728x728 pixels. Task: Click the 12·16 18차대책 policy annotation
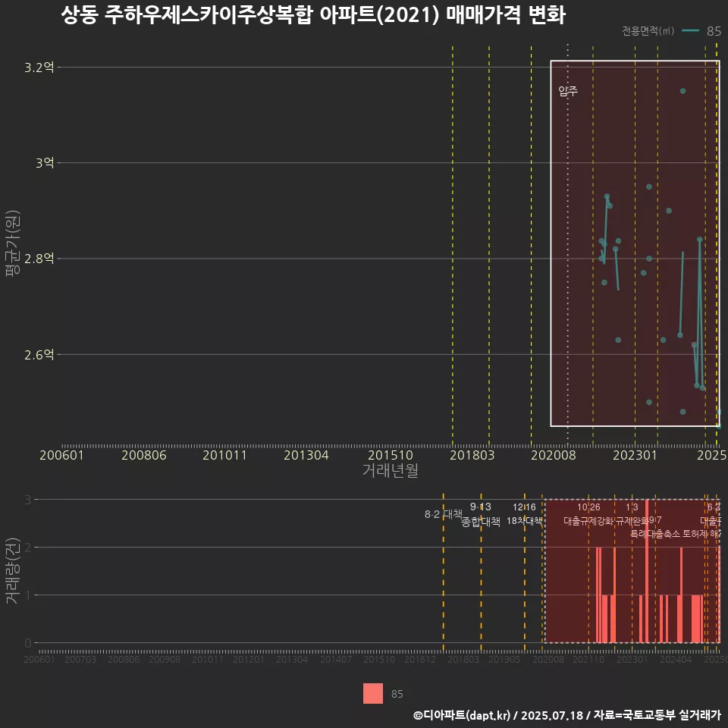[x=524, y=514]
